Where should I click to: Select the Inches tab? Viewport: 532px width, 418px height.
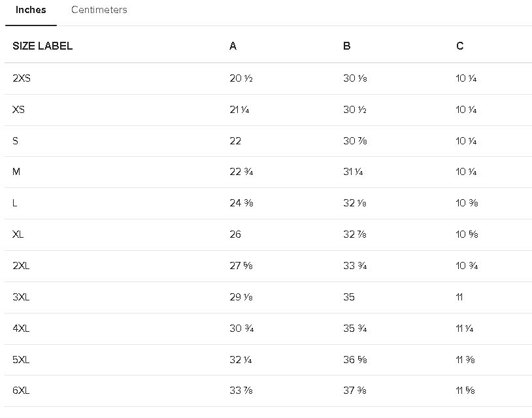pos(31,10)
